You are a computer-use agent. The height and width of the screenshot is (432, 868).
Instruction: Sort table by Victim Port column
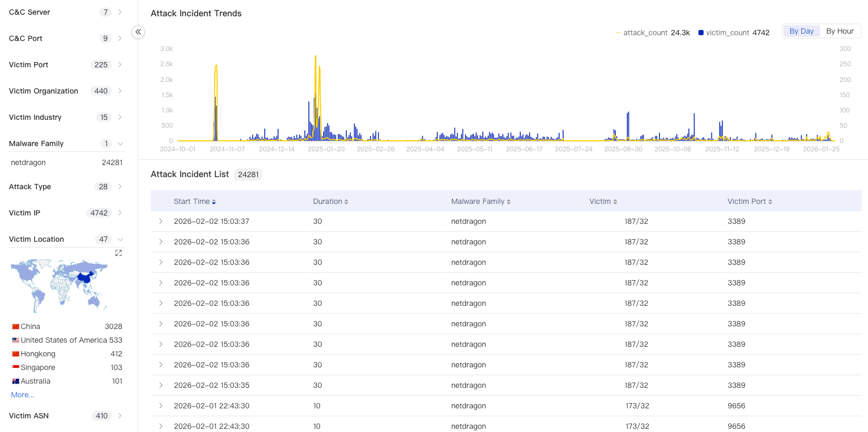(x=770, y=202)
